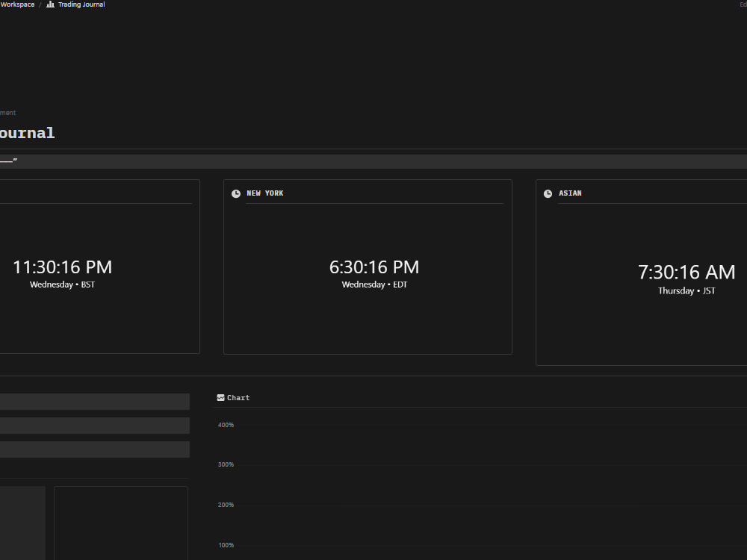Open the Trading Journal breadcrumb
The height and width of the screenshot is (560, 747).
[81, 4]
